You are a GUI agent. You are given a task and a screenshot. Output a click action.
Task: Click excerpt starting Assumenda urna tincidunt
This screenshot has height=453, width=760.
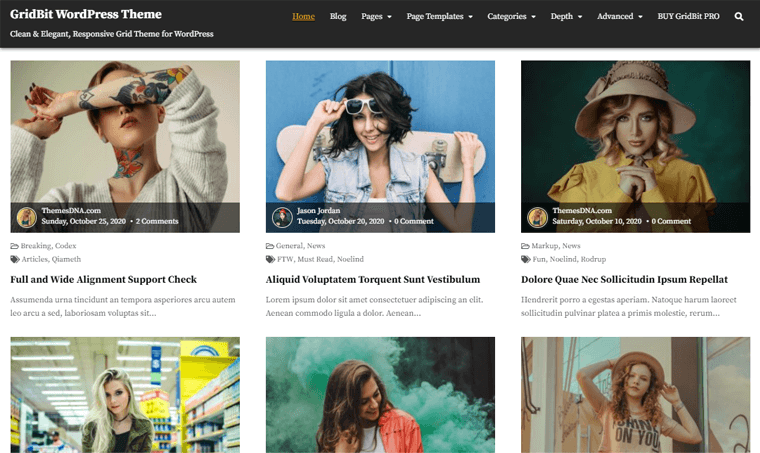(x=123, y=306)
